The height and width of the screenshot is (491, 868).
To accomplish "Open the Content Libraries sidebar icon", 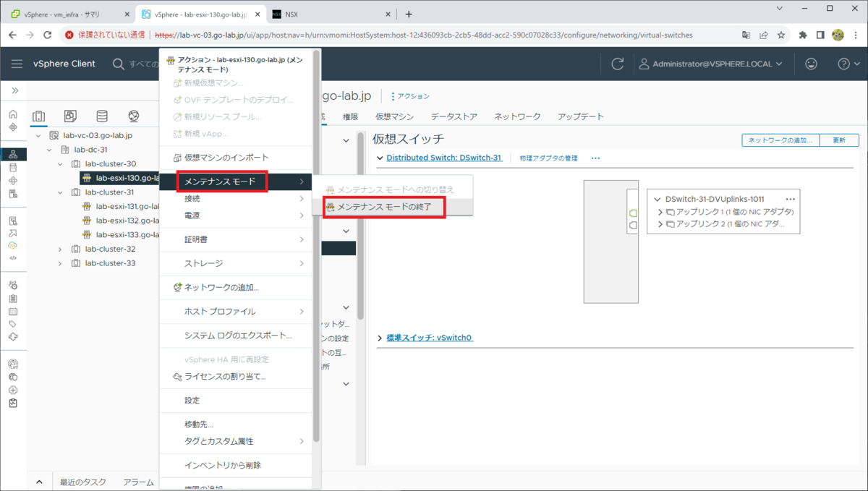I will click(x=13, y=167).
